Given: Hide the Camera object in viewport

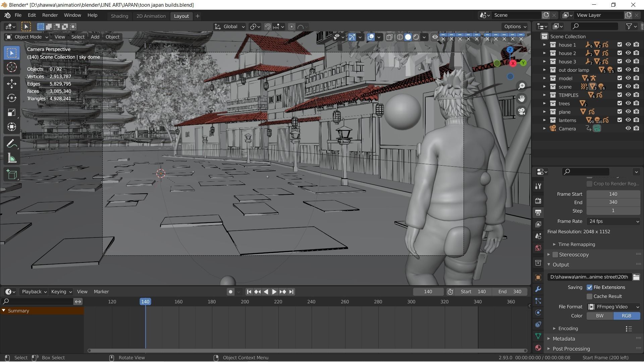Looking at the screenshot, I should point(628,128).
